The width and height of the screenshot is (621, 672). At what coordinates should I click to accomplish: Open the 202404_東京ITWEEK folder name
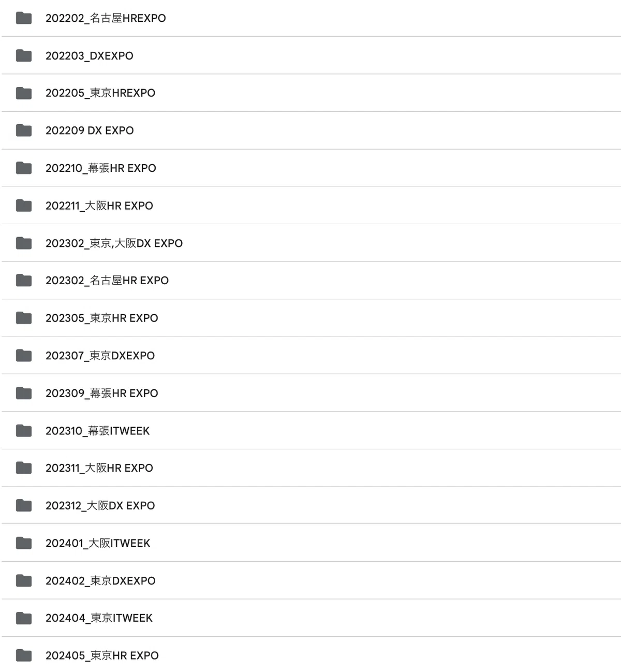point(99,618)
